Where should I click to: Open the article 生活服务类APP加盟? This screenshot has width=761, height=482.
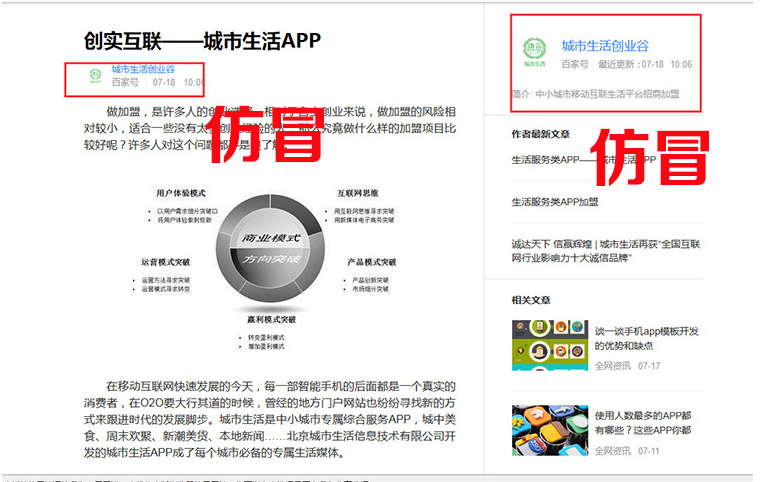coord(555,202)
